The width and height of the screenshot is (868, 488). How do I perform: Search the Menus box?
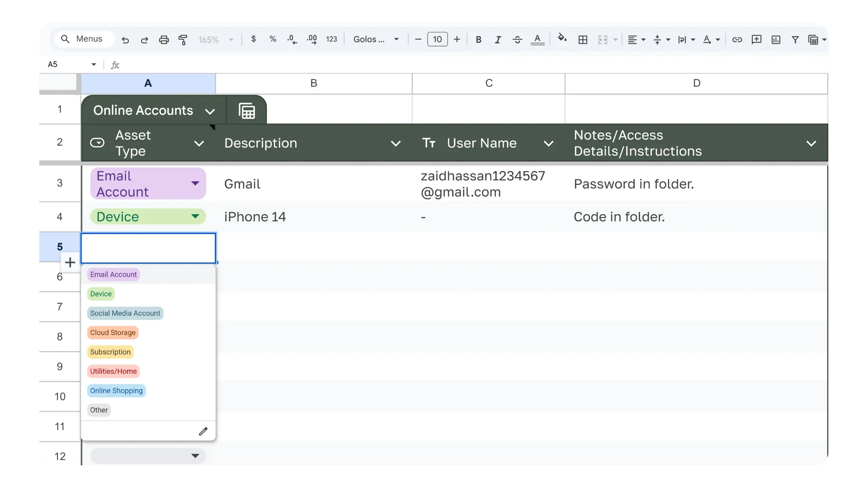coord(85,39)
